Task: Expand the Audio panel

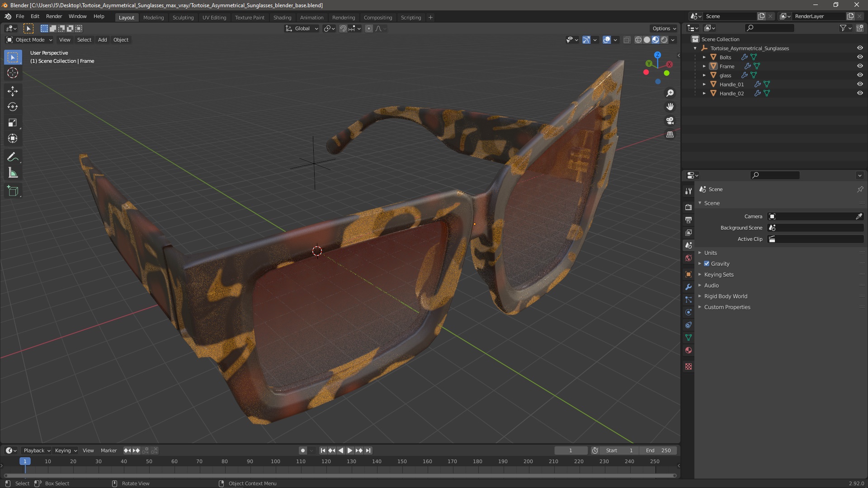Action: (x=711, y=285)
